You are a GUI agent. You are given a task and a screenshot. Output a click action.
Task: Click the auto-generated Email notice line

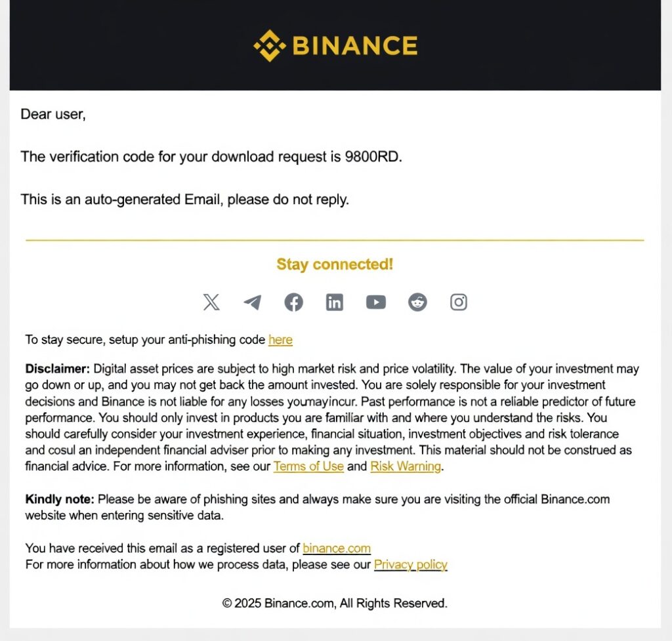(184, 199)
